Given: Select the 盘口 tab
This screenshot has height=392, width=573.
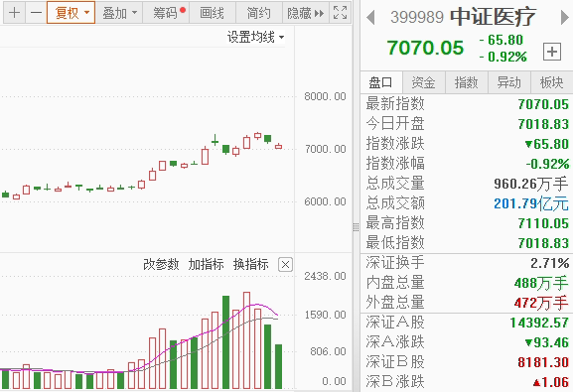Looking at the screenshot, I should (x=380, y=82).
